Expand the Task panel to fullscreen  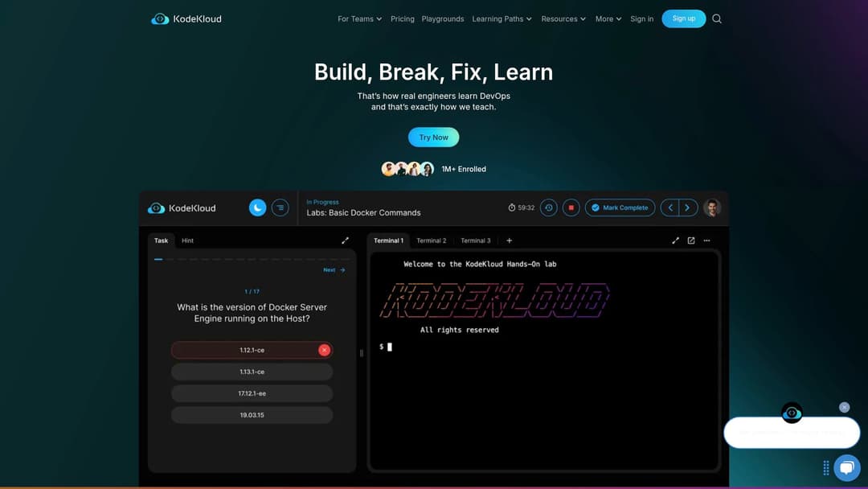point(345,240)
